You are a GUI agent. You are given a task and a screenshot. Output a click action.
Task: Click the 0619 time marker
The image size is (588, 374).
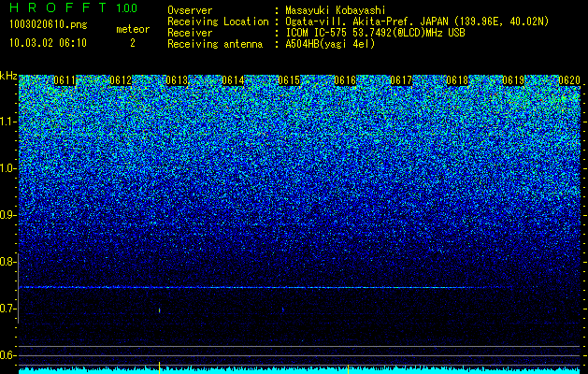point(514,80)
